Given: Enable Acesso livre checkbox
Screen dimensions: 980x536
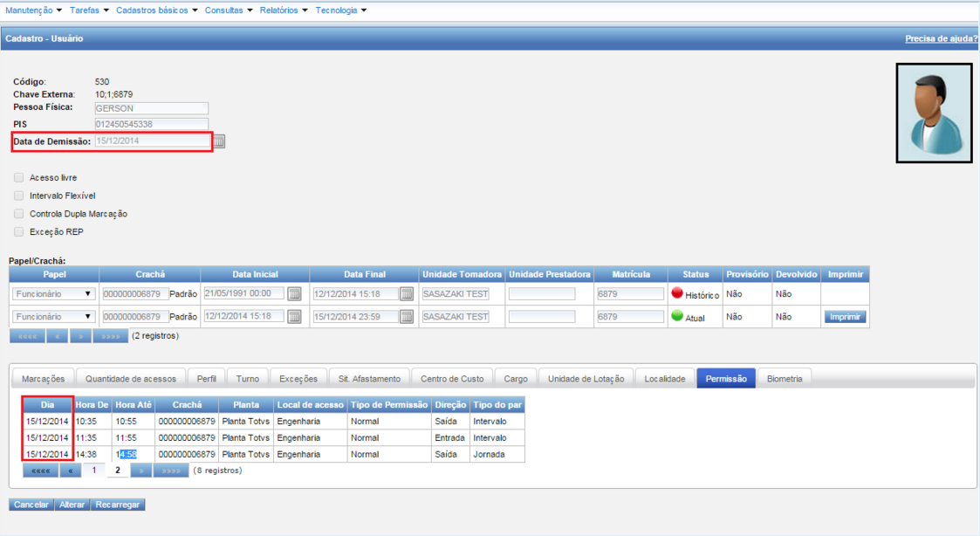Looking at the screenshot, I should click(18, 177).
